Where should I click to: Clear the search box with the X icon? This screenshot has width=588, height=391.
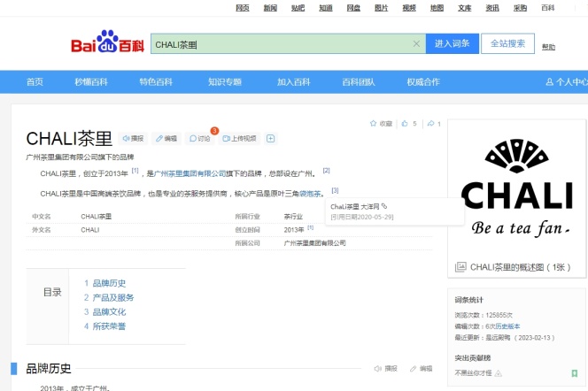click(416, 44)
